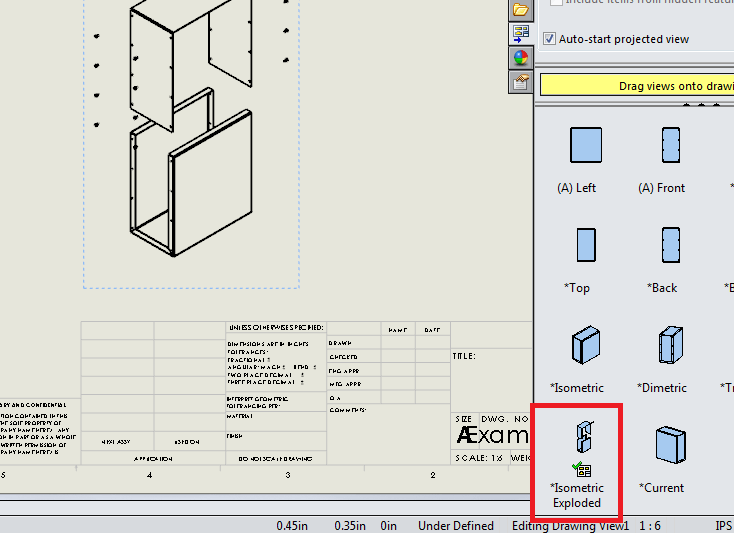
Task: Choose the *Isometric view icon
Action: pos(585,345)
